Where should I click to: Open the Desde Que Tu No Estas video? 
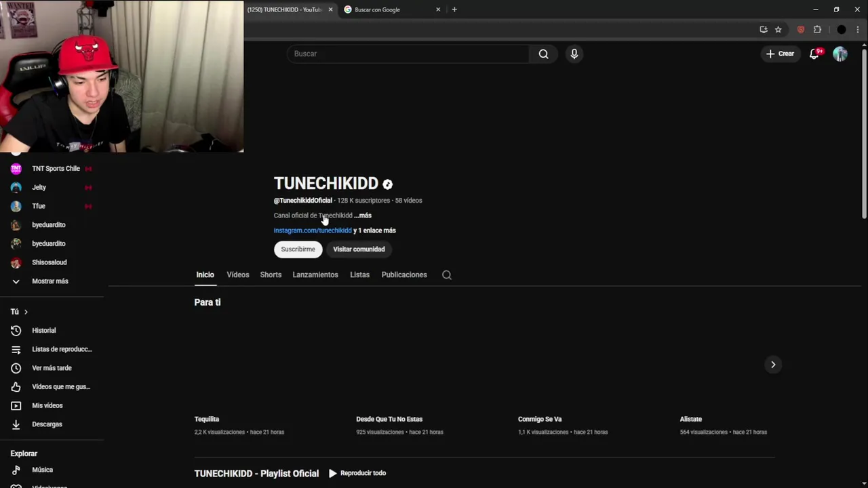[389, 419]
